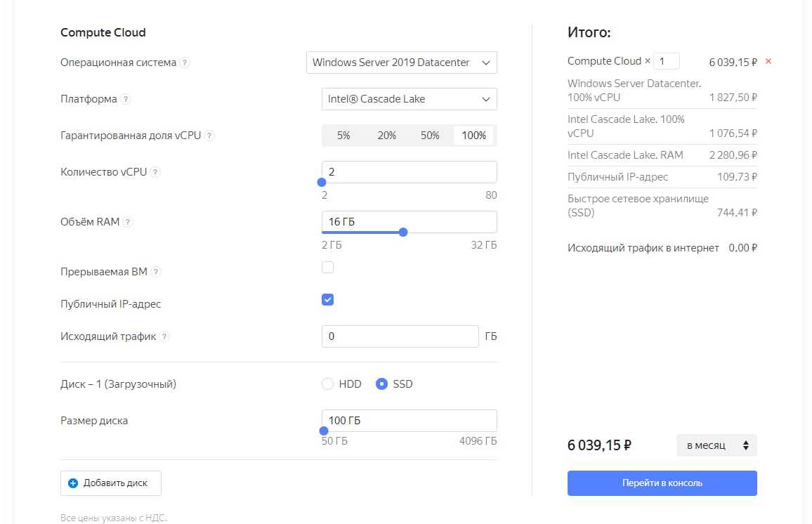Screen dimensions: 812x524
Task: Show hint for Количество vCPU
Action: 155,172
